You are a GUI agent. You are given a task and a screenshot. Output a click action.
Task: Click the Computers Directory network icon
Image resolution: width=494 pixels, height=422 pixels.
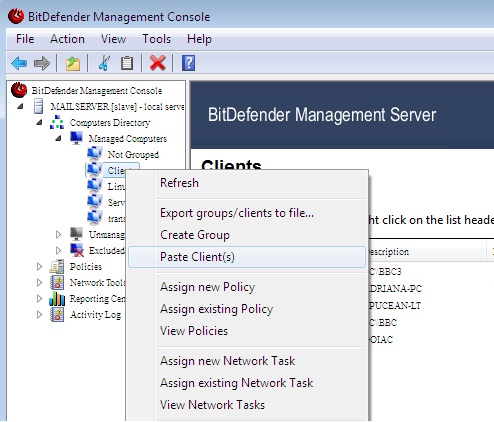pos(57,122)
